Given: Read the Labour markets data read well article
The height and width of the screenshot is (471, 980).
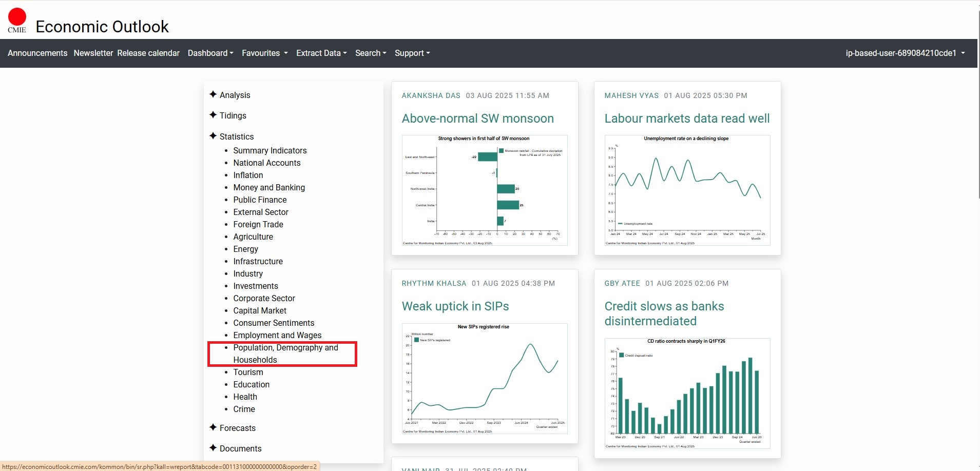Looking at the screenshot, I should [x=687, y=119].
